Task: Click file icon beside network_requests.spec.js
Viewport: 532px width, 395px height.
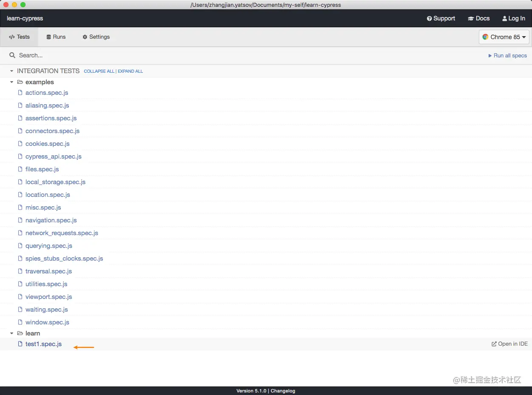Action: (20, 233)
